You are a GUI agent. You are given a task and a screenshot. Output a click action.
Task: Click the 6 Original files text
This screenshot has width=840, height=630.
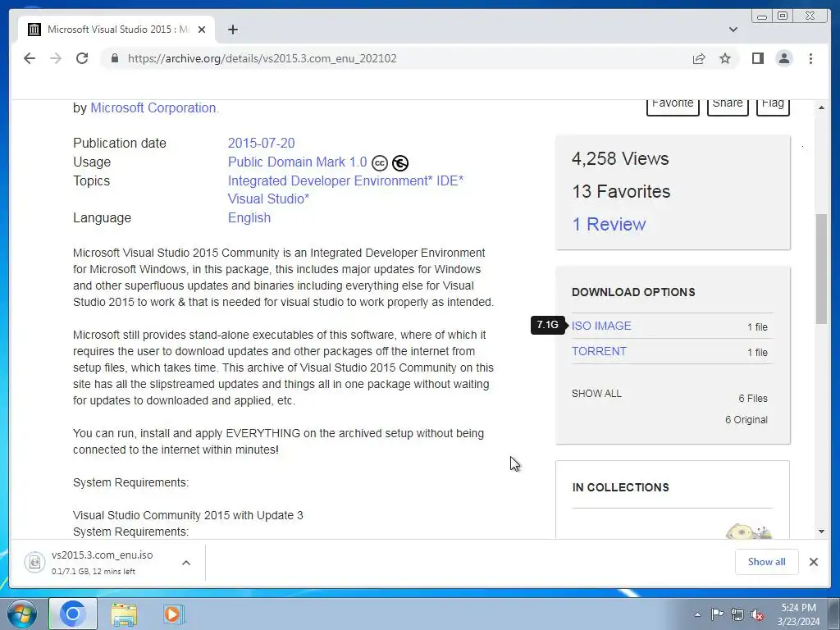[x=746, y=420]
